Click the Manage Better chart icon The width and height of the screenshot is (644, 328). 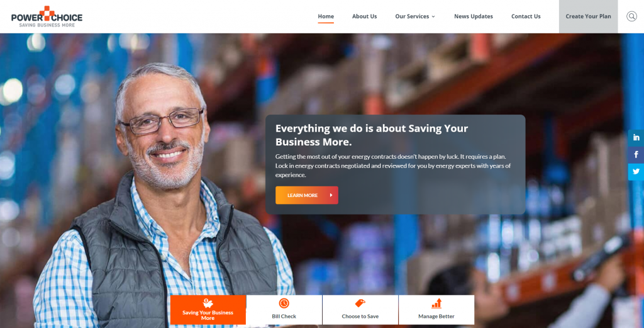(436, 303)
